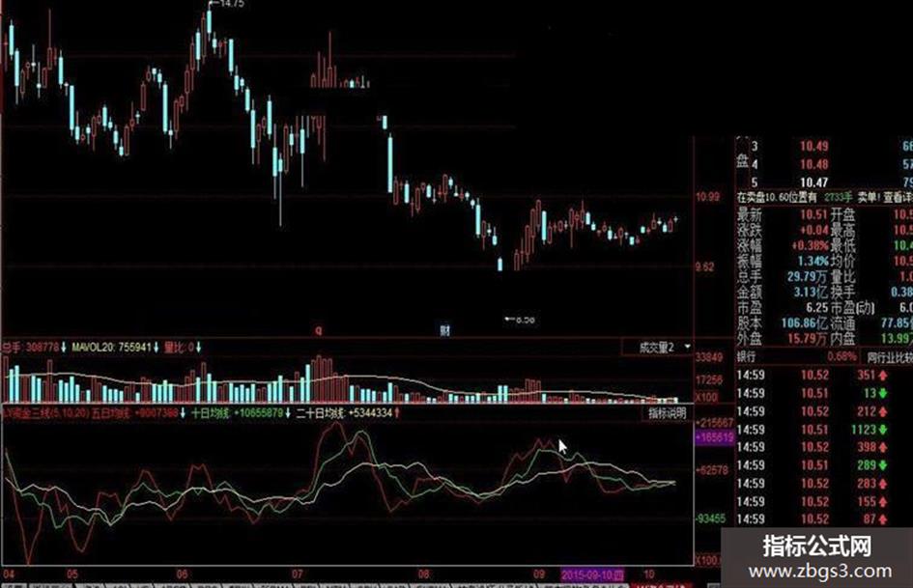Click the 同行业比较 button
Image resolution: width=913 pixels, height=588 pixels.
pos(889,357)
